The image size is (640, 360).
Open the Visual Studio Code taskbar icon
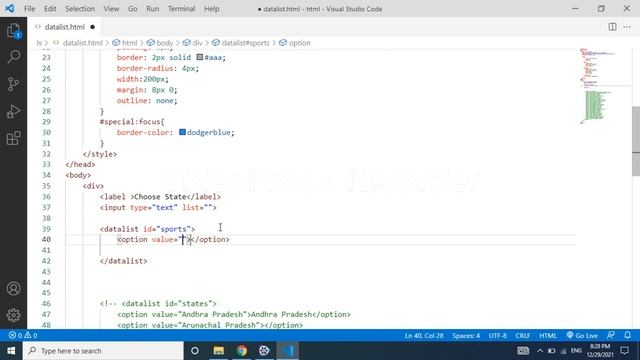pos(288,351)
